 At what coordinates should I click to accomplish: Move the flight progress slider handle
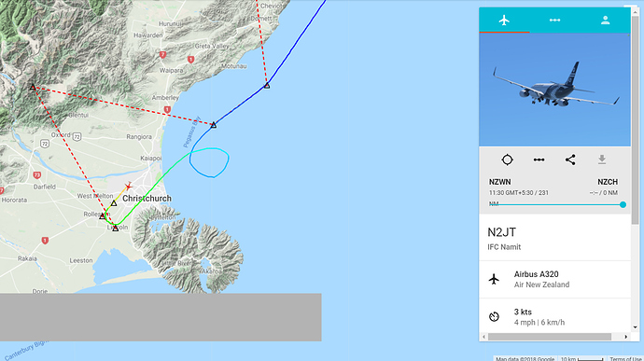point(623,204)
